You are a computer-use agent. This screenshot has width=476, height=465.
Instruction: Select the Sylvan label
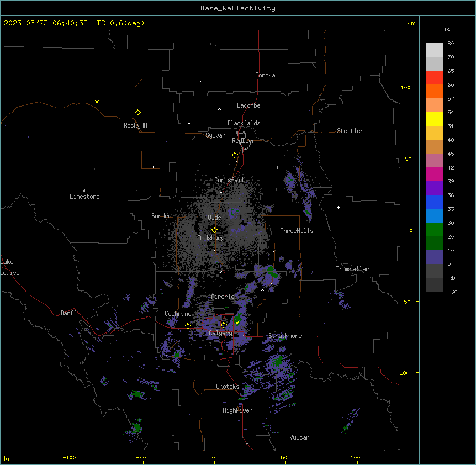[x=215, y=135]
